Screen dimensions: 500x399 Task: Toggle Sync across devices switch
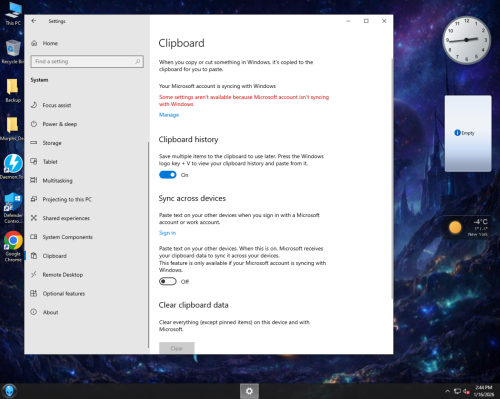point(168,282)
